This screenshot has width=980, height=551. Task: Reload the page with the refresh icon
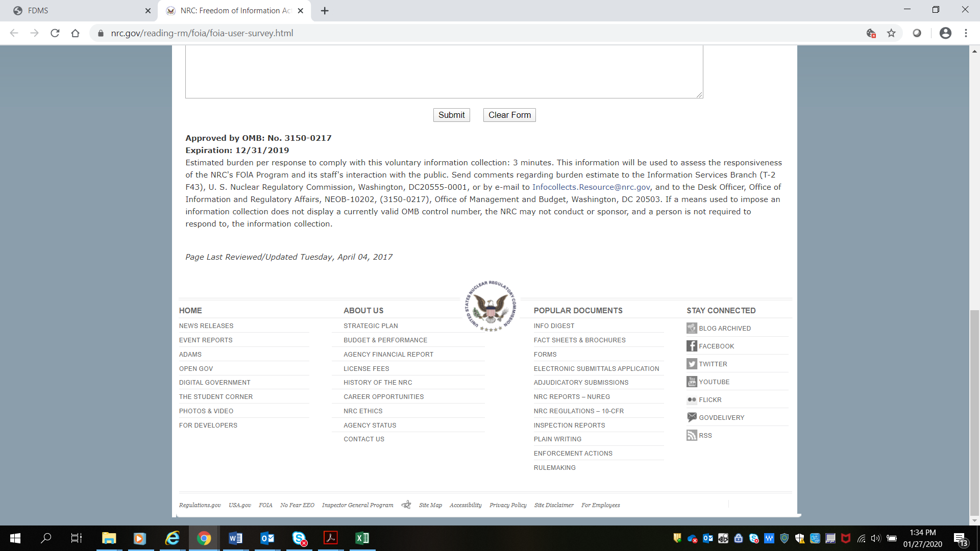tap(55, 33)
